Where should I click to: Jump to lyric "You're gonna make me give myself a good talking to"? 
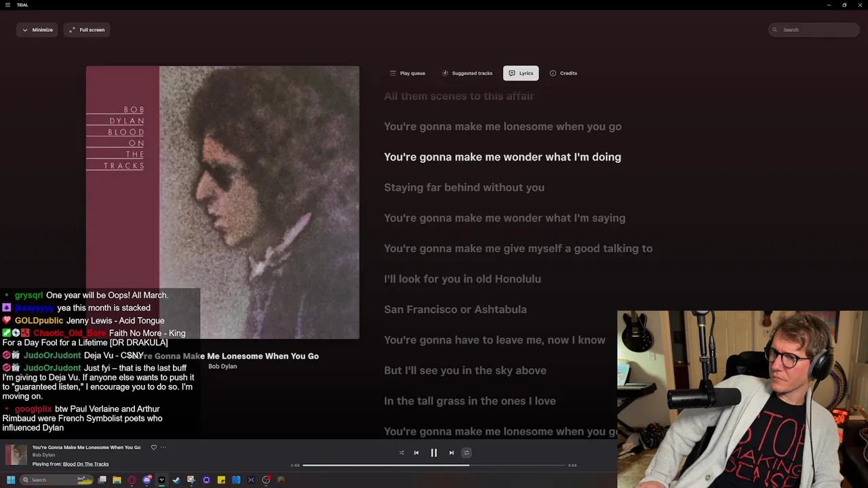tap(518, 248)
